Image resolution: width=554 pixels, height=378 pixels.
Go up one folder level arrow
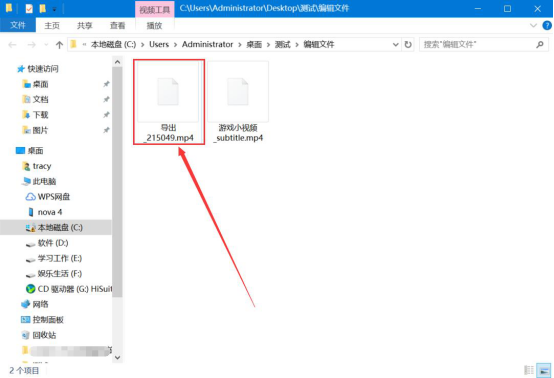[59, 45]
